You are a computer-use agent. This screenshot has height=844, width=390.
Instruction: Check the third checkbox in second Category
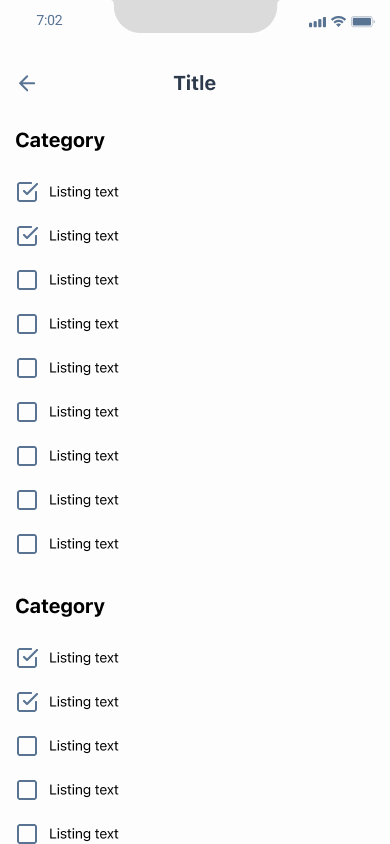[27, 747]
